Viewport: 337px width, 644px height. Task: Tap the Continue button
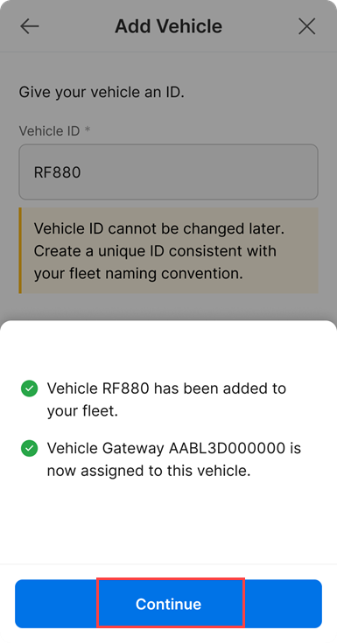click(168, 604)
